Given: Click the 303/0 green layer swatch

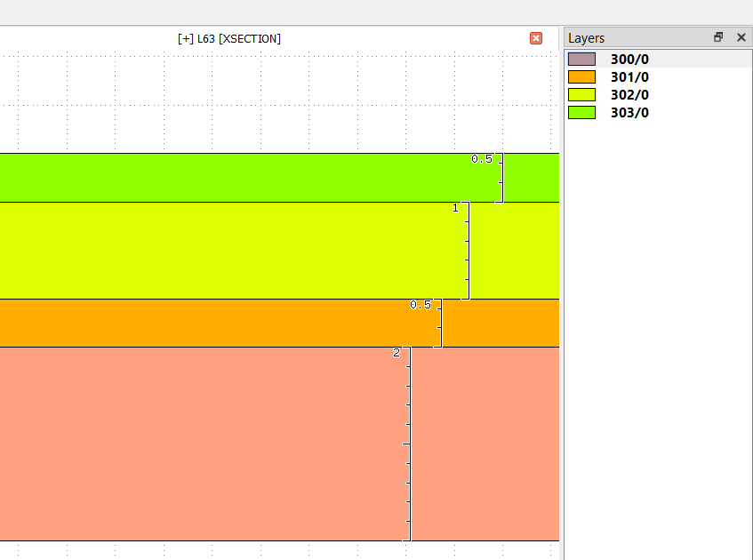Looking at the screenshot, I should tap(581, 112).
